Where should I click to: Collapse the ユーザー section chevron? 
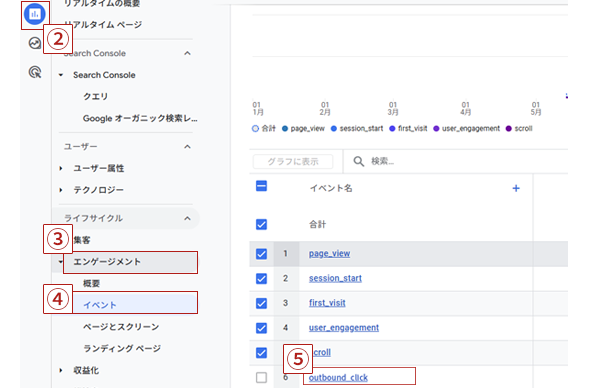tap(187, 147)
